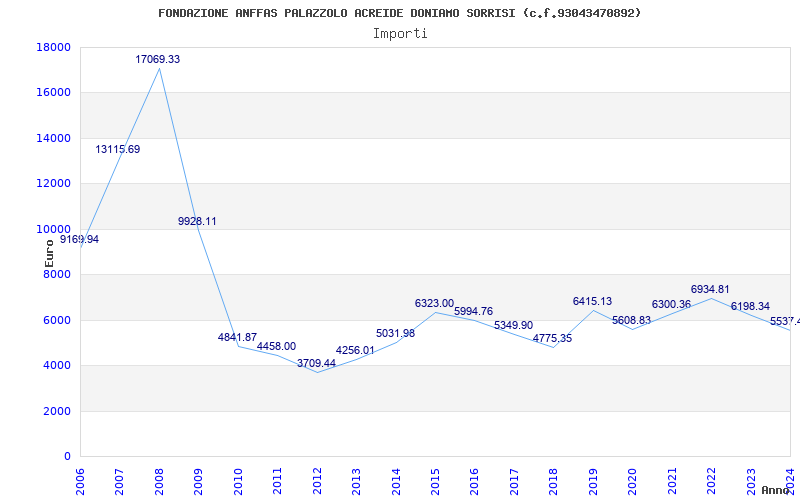This screenshot has height=500, width=800.
Task: Click the 2014 x-axis year label
Action: coord(396,481)
